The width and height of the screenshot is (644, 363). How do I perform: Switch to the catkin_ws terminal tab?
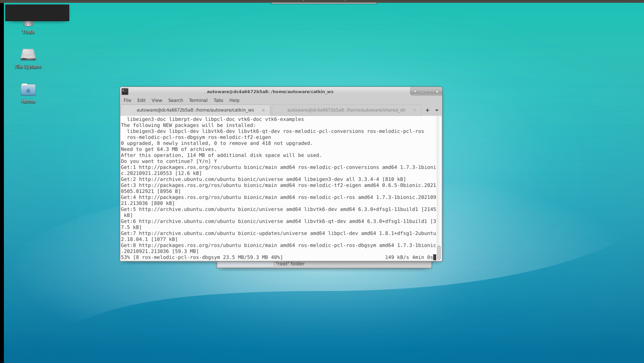coord(195,110)
